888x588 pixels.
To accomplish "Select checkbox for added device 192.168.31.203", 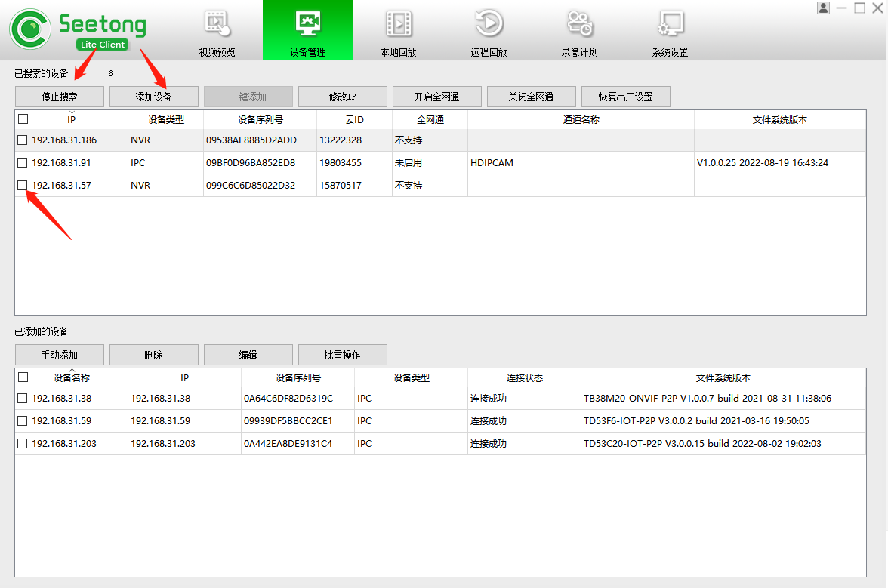I will tap(23, 444).
